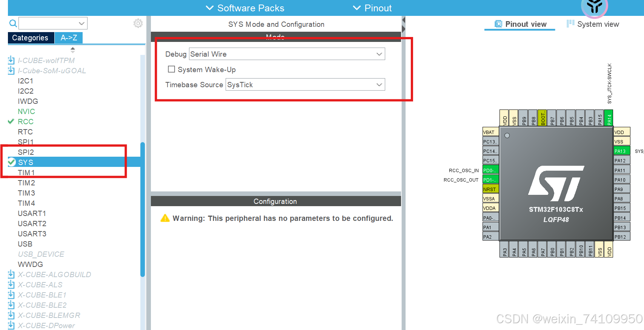644x330 pixels.
Task: Expand the Pinout menu
Action: 372,8
